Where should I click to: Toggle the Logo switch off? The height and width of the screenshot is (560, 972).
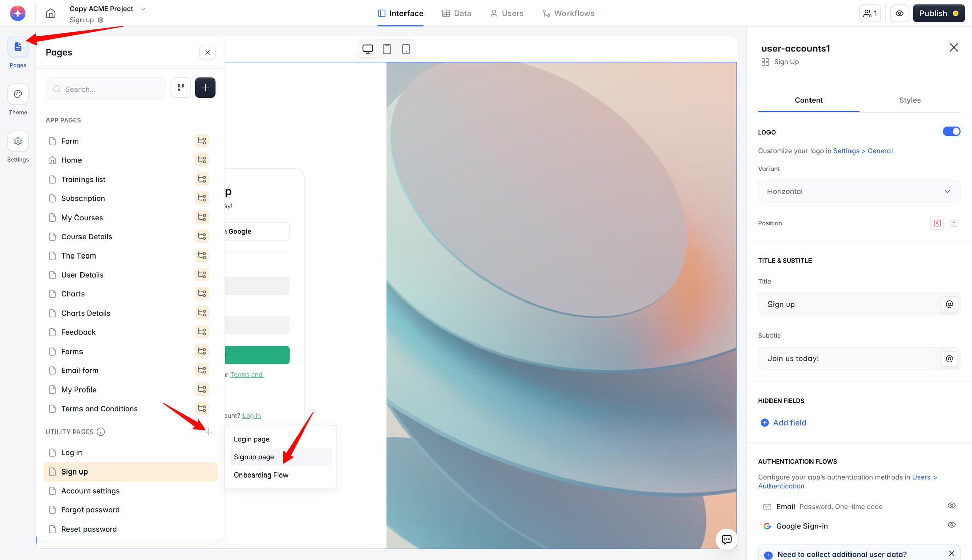pyautogui.click(x=951, y=132)
